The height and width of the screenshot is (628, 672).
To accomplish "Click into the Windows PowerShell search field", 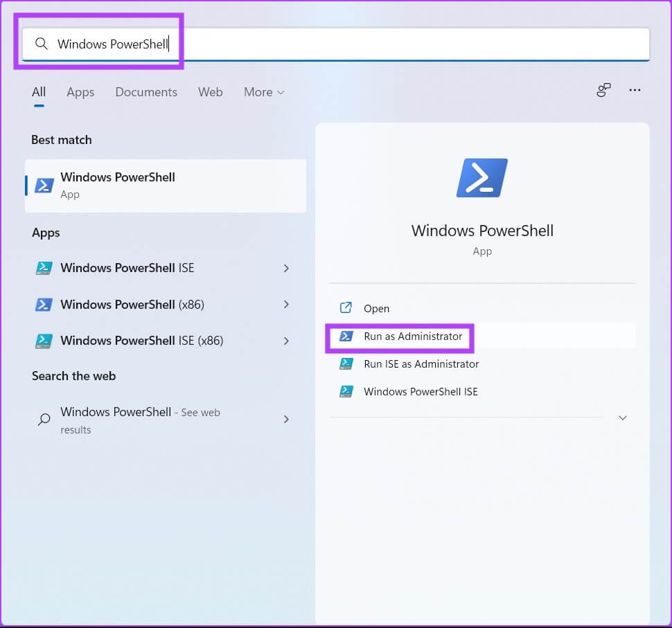I will click(x=336, y=44).
